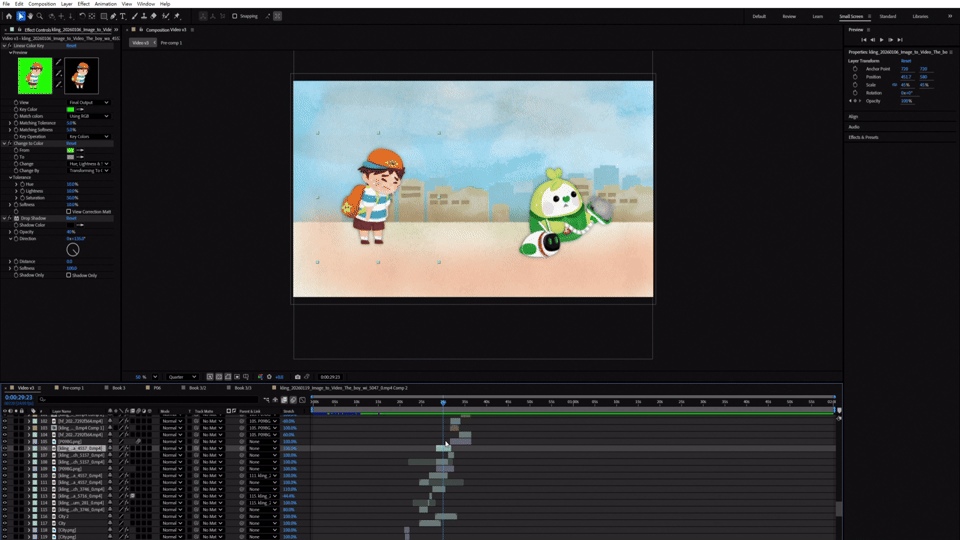Select the Clone Stamp tool
The width and height of the screenshot is (960, 540).
pos(144,17)
